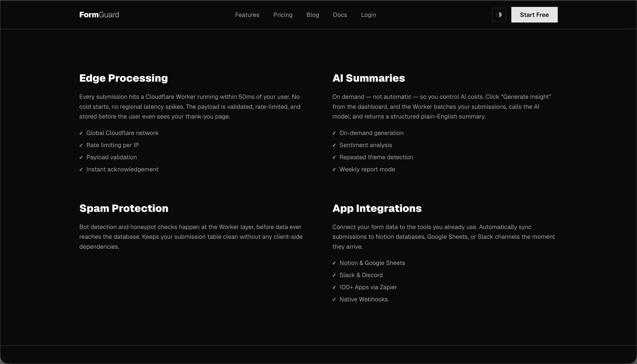Select the Payload validation list item
This screenshot has height=364, width=637.
[x=112, y=157]
